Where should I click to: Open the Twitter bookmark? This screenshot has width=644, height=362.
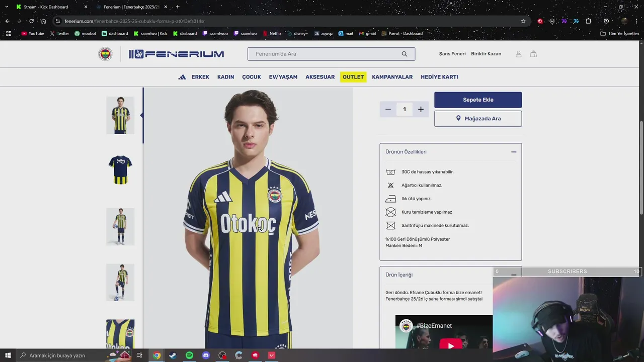point(59,34)
